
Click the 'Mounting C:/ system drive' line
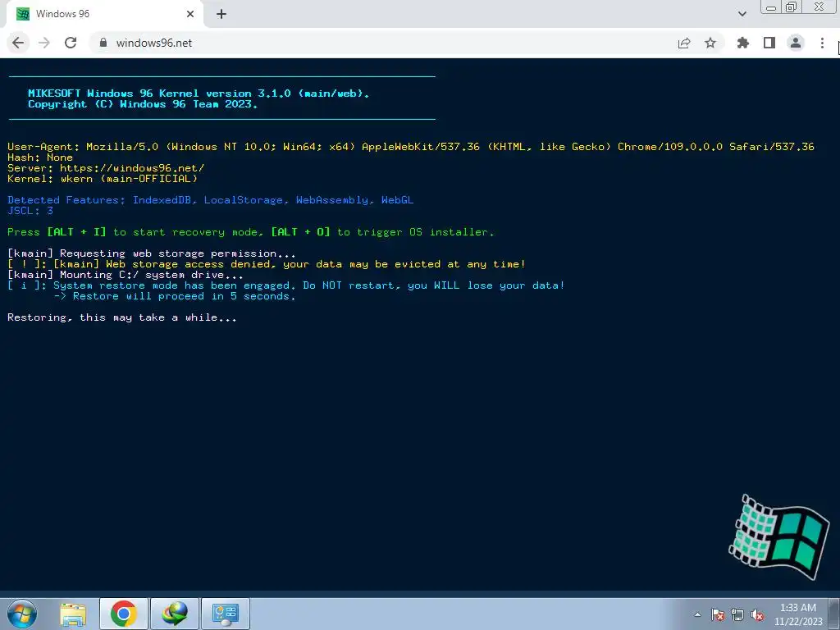[x=126, y=275]
